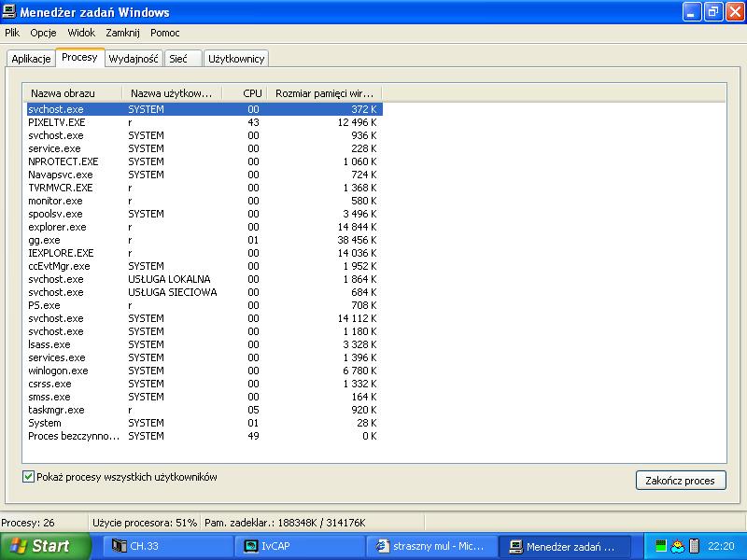The image size is (747, 560).
Task: Sort by the Rozmiar pamięci column header
Action: click(324, 93)
